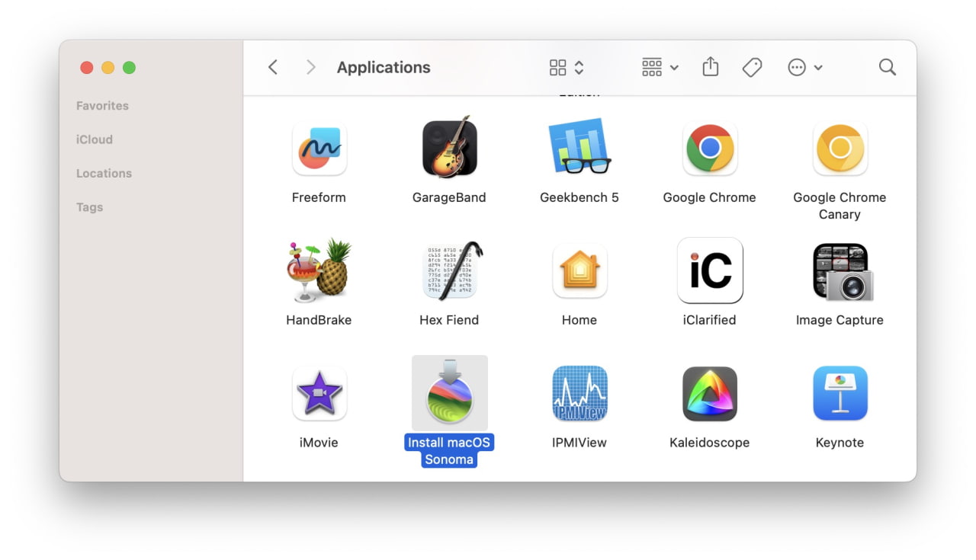
Task: Open the iMovie application
Action: pyautogui.click(x=319, y=393)
